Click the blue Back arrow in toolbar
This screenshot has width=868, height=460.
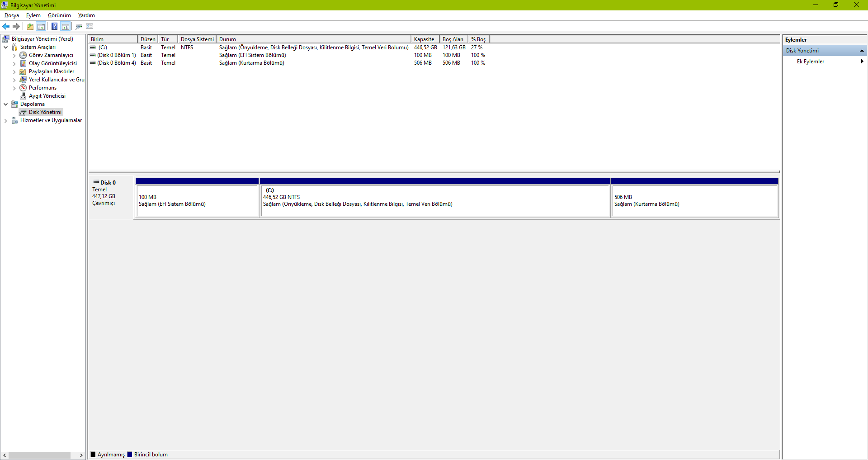click(6, 26)
